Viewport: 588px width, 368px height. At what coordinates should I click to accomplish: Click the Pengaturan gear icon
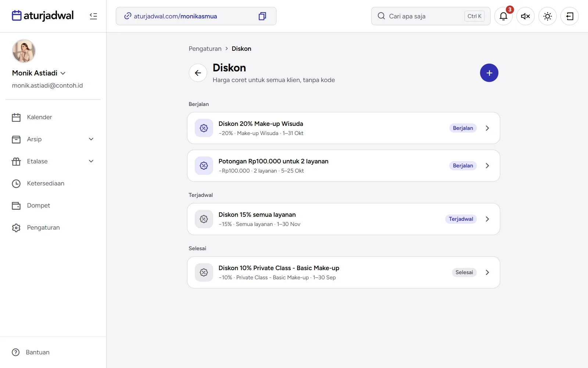tap(16, 228)
